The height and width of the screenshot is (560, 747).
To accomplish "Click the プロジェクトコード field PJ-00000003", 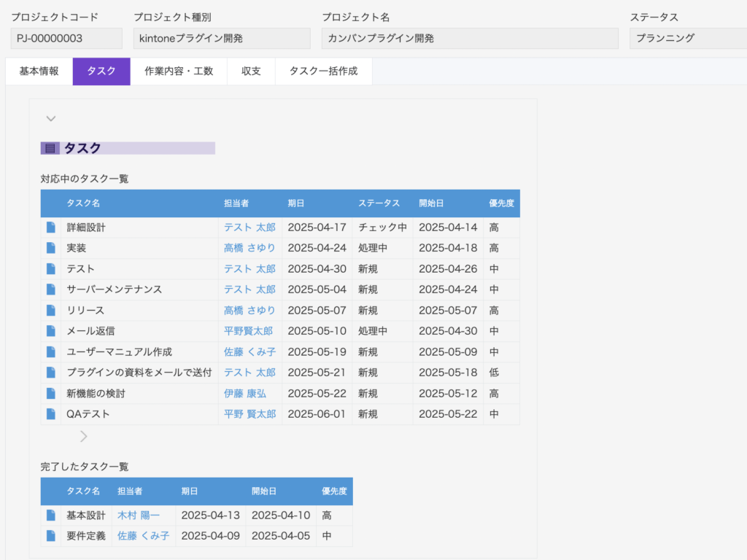I will pyautogui.click(x=66, y=39).
